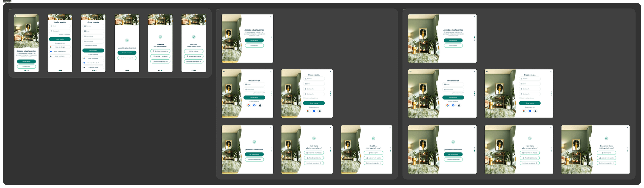Click Apple icon on desktop Iniciar sesión card
Screen dimensions: 644x188
[x=459, y=105]
